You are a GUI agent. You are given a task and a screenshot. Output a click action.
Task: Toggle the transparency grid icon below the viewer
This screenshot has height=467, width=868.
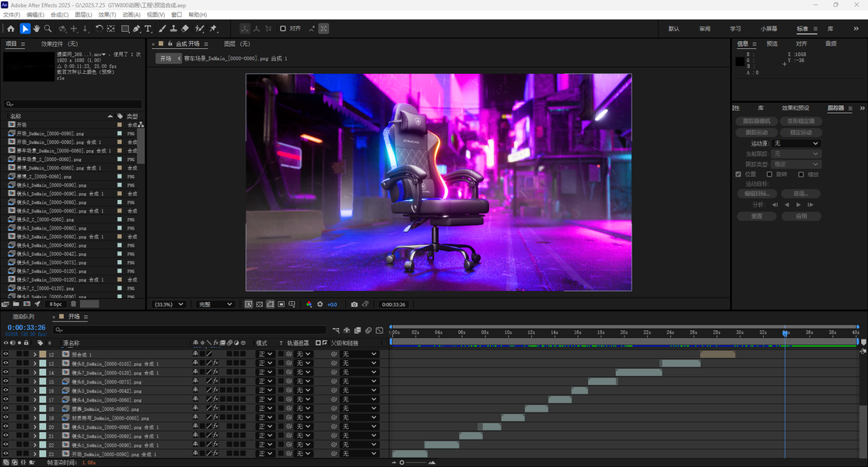tap(259, 304)
